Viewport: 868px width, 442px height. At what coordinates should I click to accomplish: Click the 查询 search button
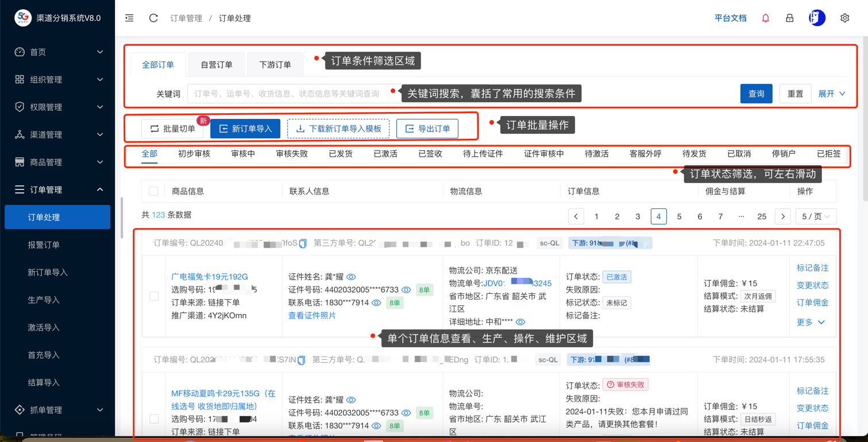(756, 94)
